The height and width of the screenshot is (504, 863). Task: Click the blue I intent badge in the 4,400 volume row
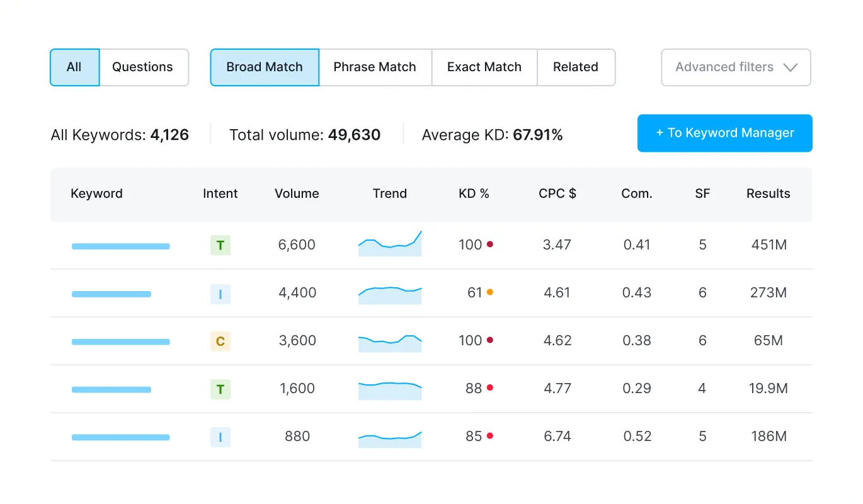[220, 294]
